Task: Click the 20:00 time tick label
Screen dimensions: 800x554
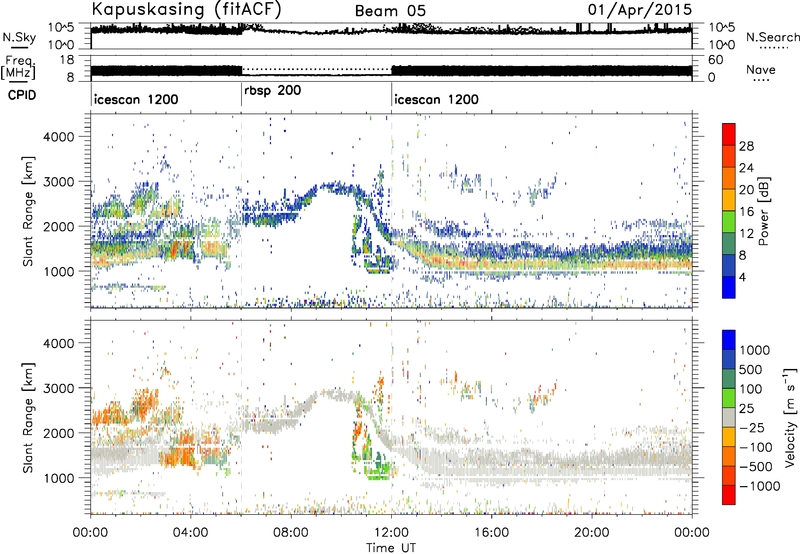Action: [591, 533]
